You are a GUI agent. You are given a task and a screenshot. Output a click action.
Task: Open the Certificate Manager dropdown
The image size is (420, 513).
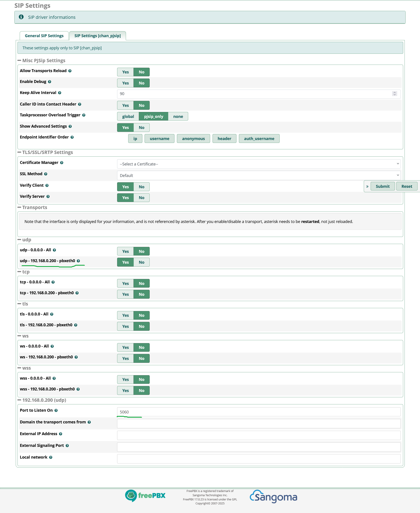coord(258,164)
